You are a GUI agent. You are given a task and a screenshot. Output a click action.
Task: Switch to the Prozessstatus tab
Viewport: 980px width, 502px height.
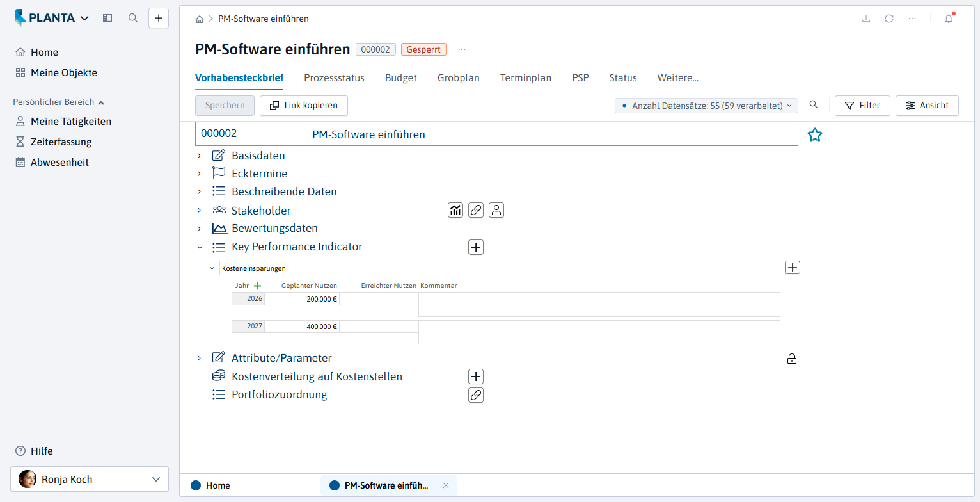[334, 77]
